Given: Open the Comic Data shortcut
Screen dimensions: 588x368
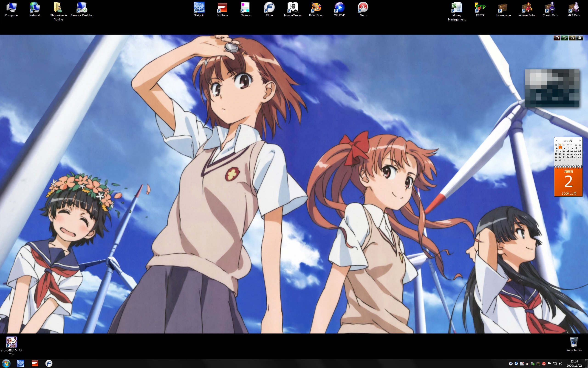Looking at the screenshot, I should [550, 10].
